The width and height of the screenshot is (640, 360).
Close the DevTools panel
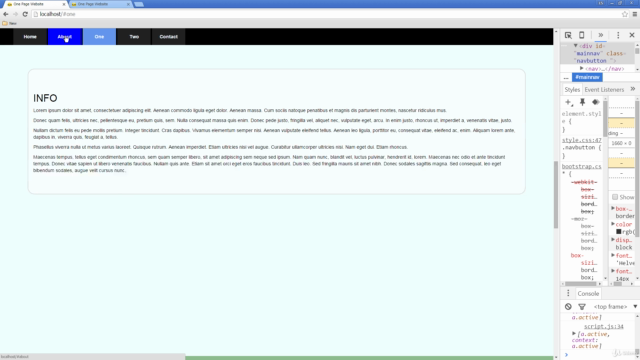point(632,35)
